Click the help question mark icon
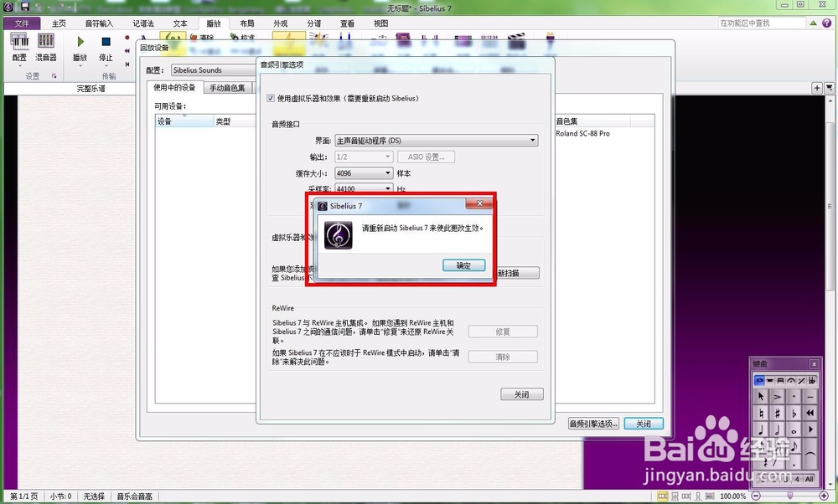The image size is (838, 504). point(827,23)
